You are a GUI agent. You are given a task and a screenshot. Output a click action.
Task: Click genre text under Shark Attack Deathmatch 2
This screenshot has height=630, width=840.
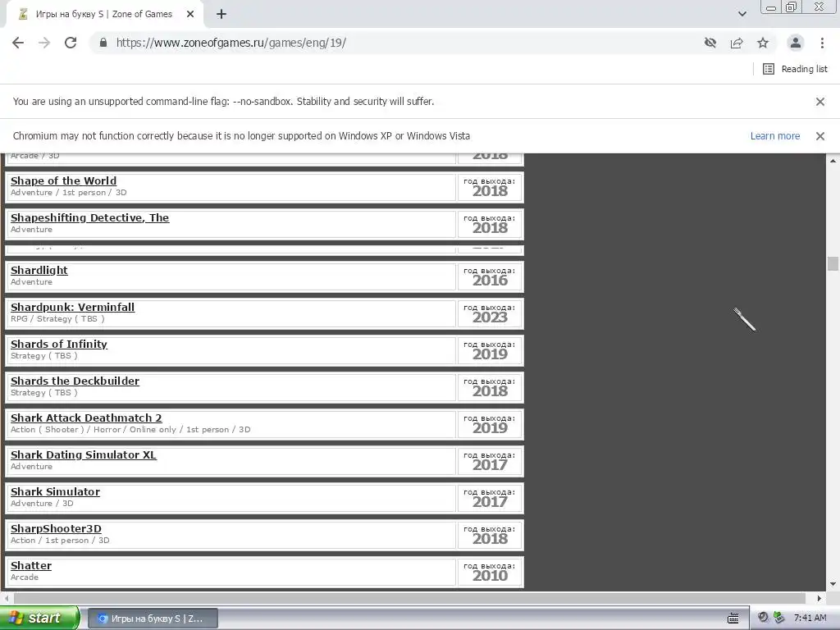point(130,430)
